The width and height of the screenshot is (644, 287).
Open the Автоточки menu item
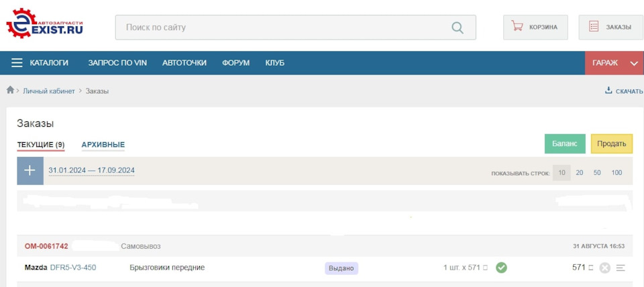(x=184, y=63)
